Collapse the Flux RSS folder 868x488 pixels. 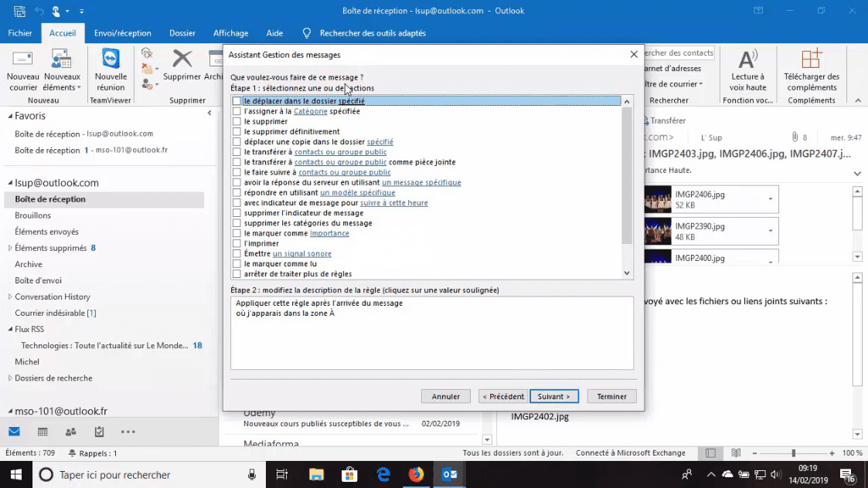[10, 329]
